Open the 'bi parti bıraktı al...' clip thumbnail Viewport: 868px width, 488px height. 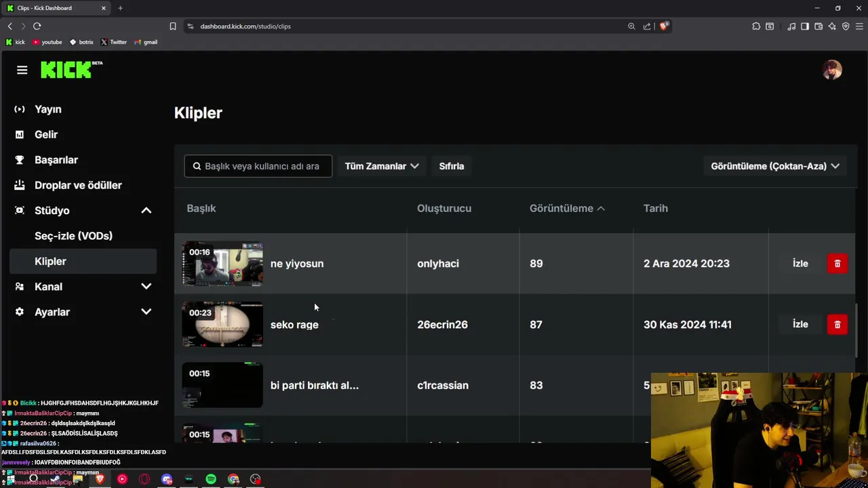222,385
